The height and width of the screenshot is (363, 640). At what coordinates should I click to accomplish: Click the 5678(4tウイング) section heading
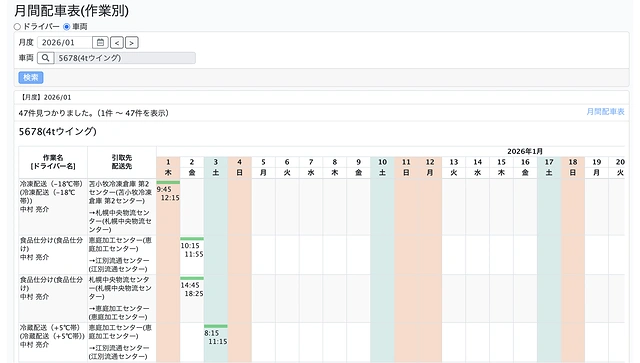(58, 131)
